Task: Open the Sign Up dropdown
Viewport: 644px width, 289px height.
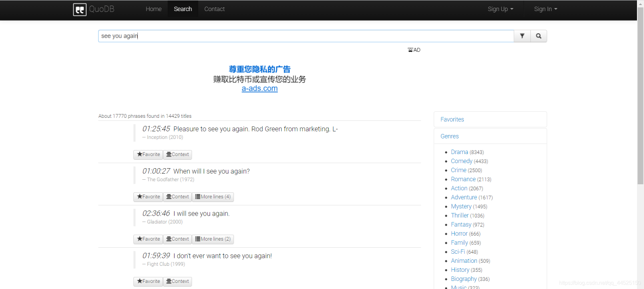Action: [x=501, y=9]
